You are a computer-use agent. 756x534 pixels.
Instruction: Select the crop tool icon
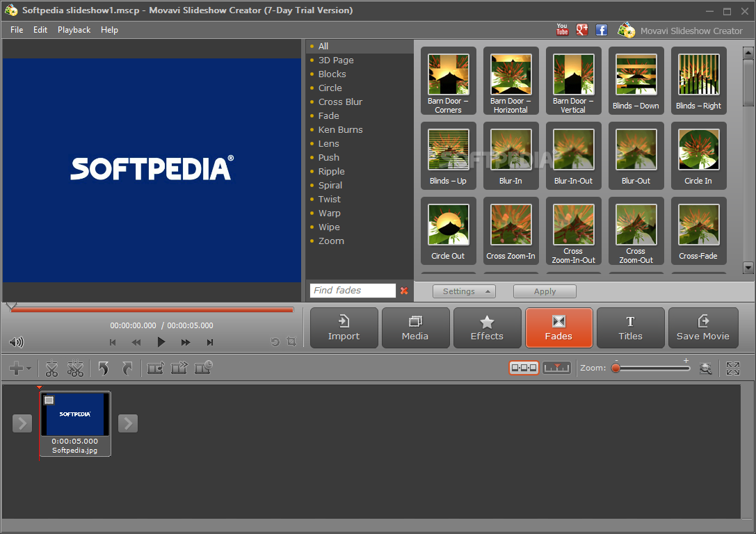click(x=291, y=341)
